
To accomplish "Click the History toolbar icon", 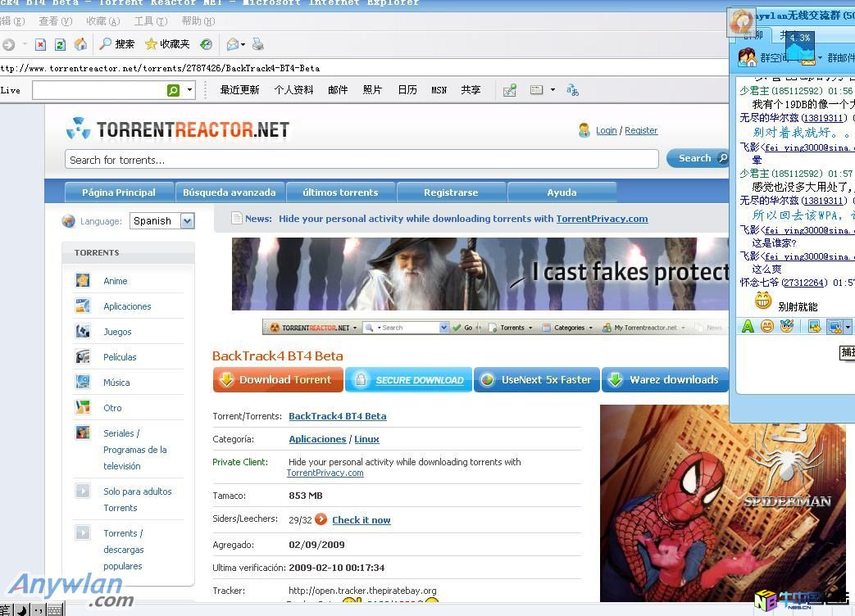I will tap(207, 44).
